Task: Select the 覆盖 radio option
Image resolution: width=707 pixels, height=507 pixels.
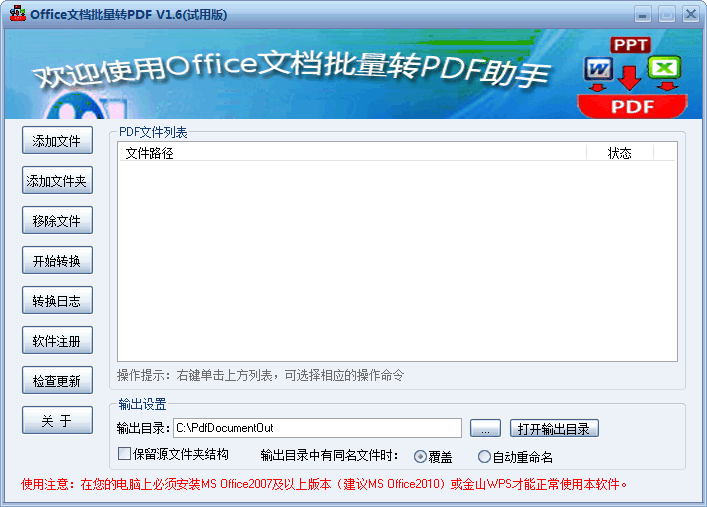Action: (420, 456)
